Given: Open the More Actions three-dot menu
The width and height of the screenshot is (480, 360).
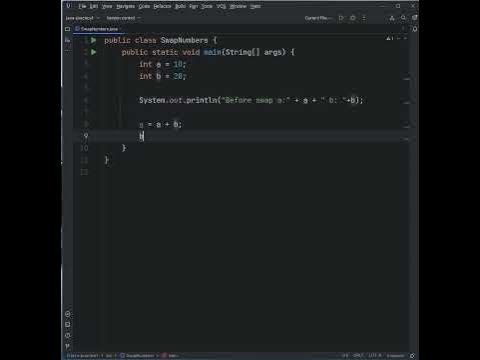Looking at the screenshot, I should 364,18.
